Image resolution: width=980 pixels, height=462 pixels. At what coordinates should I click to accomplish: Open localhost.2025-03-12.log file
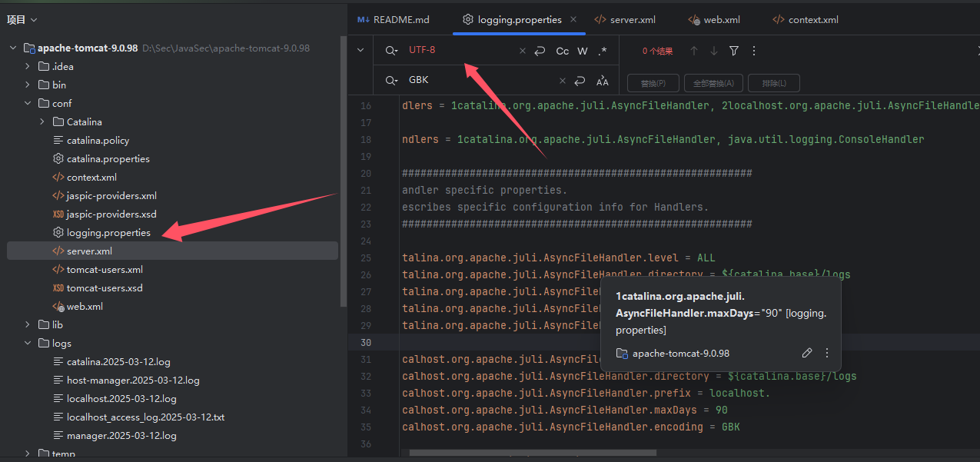[121, 398]
